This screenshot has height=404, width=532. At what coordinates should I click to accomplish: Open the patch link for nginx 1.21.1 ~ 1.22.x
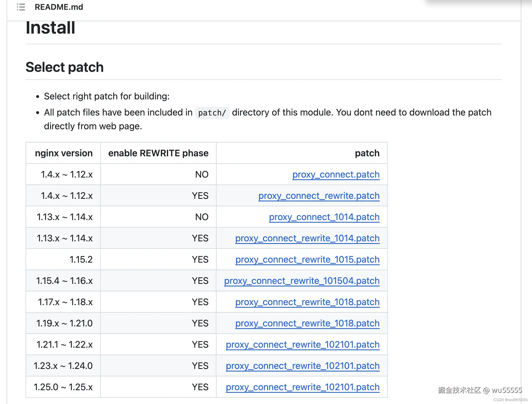(302, 345)
